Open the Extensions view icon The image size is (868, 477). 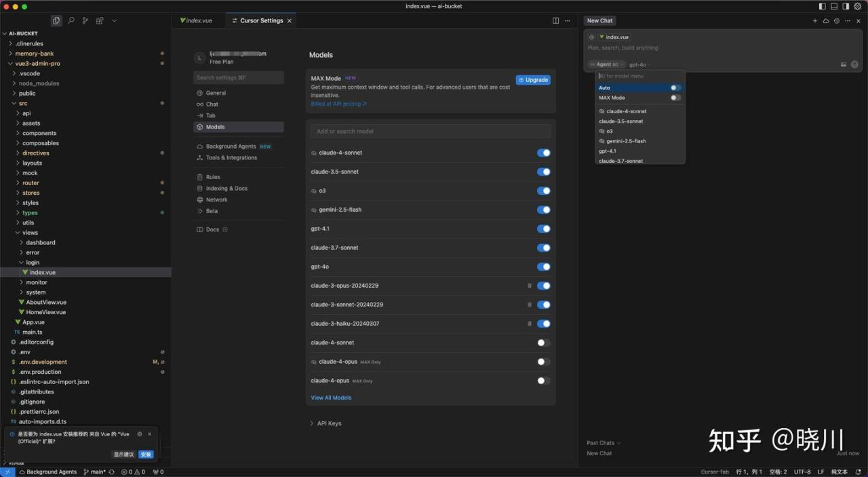click(100, 21)
